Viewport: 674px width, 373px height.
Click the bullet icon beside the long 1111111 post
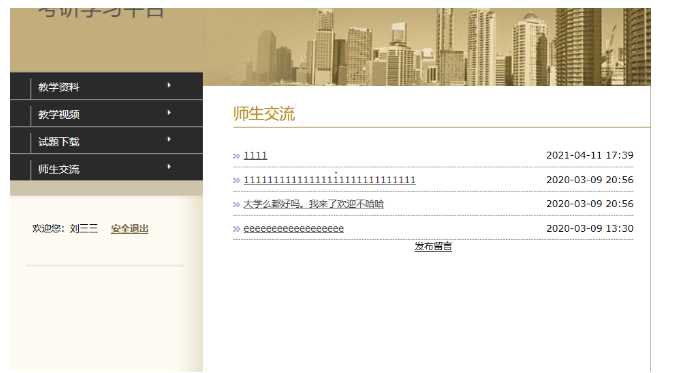[236, 180]
